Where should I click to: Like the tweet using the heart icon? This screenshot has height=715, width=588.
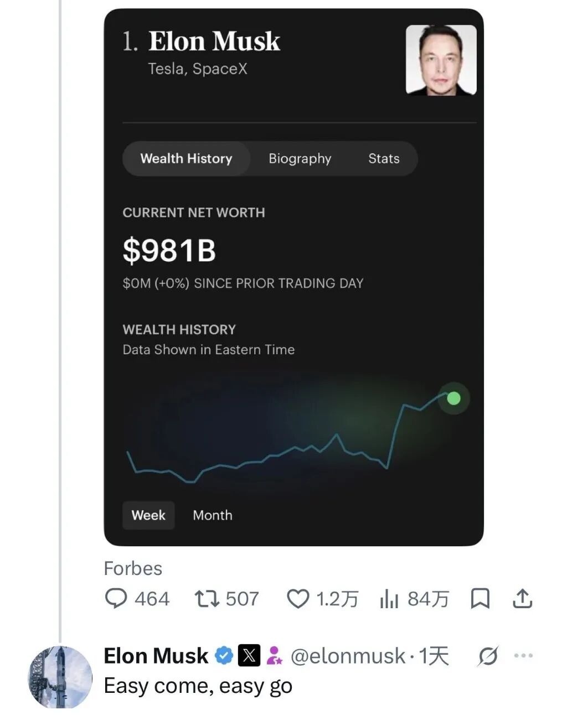(x=298, y=599)
